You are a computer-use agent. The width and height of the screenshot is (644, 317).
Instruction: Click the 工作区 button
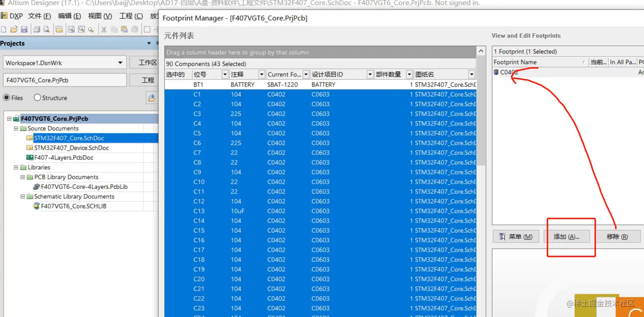pos(144,63)
